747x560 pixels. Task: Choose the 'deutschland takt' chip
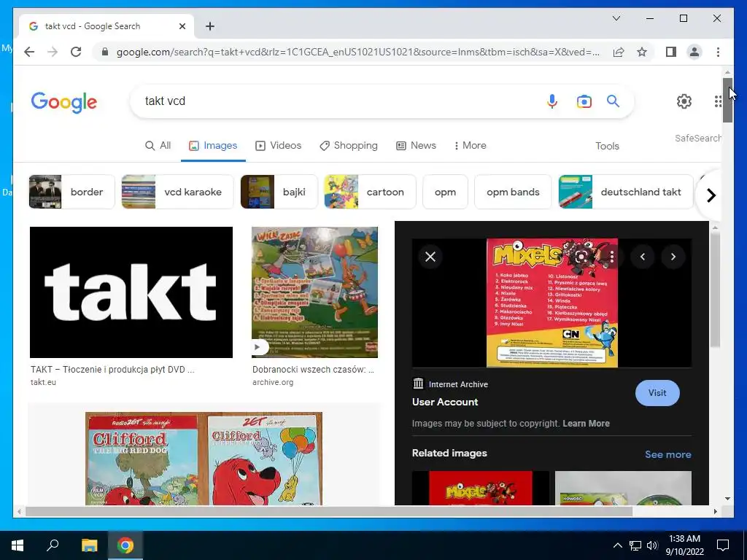625,192
